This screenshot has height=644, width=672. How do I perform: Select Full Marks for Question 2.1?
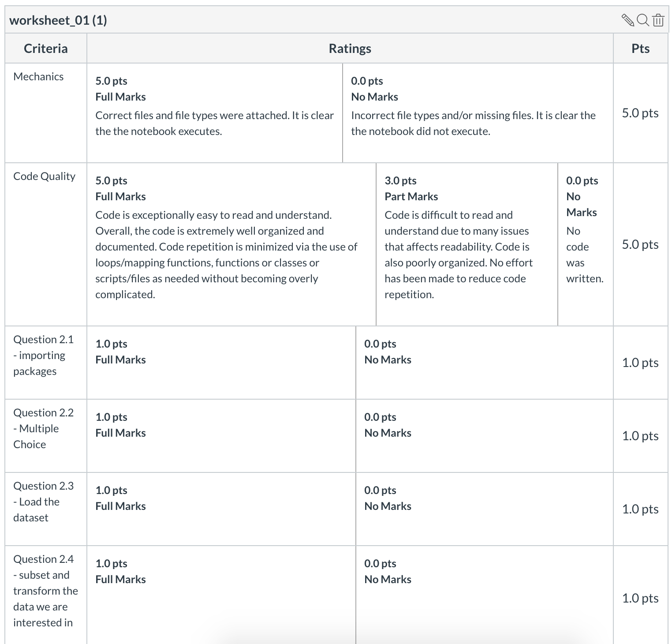point(220,362)
